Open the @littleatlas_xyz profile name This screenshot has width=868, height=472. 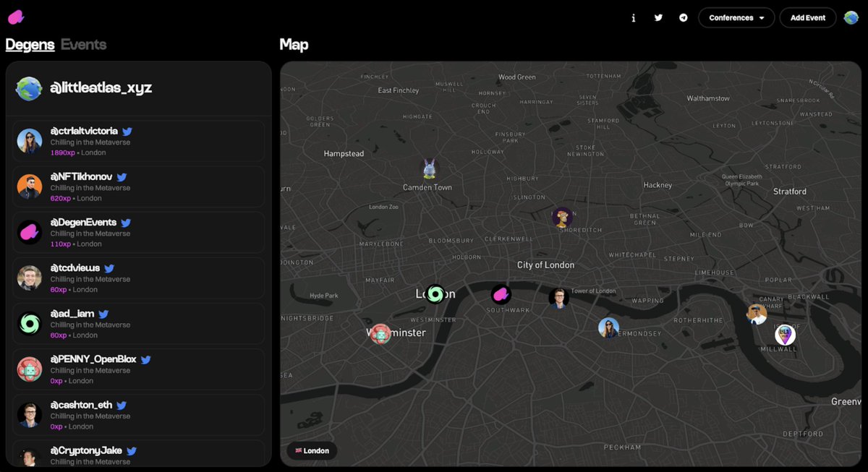101,88
